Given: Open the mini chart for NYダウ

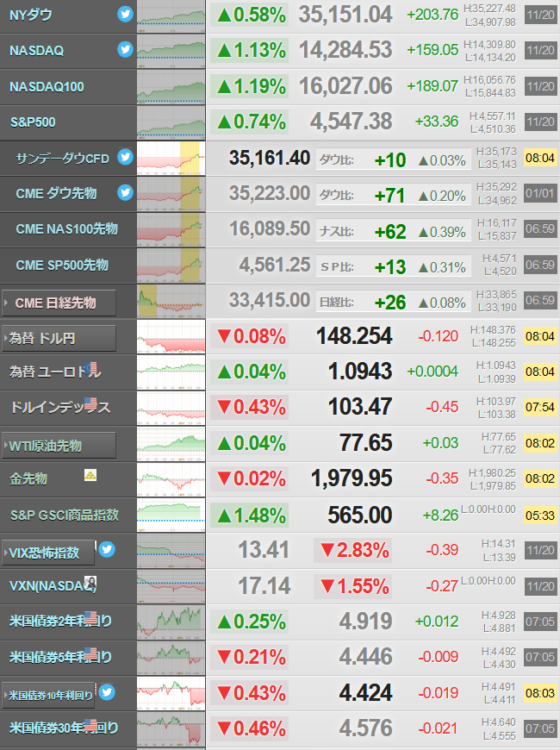Looking at the screenshot, I should 171,16.
